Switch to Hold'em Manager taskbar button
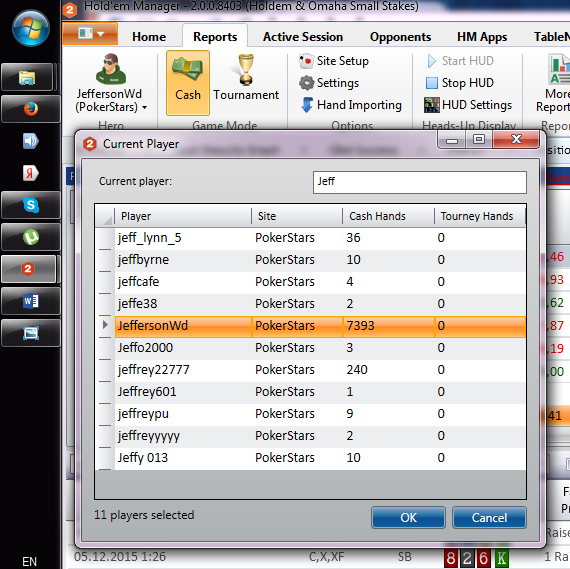The image size is (570, 569). [29, 269]
